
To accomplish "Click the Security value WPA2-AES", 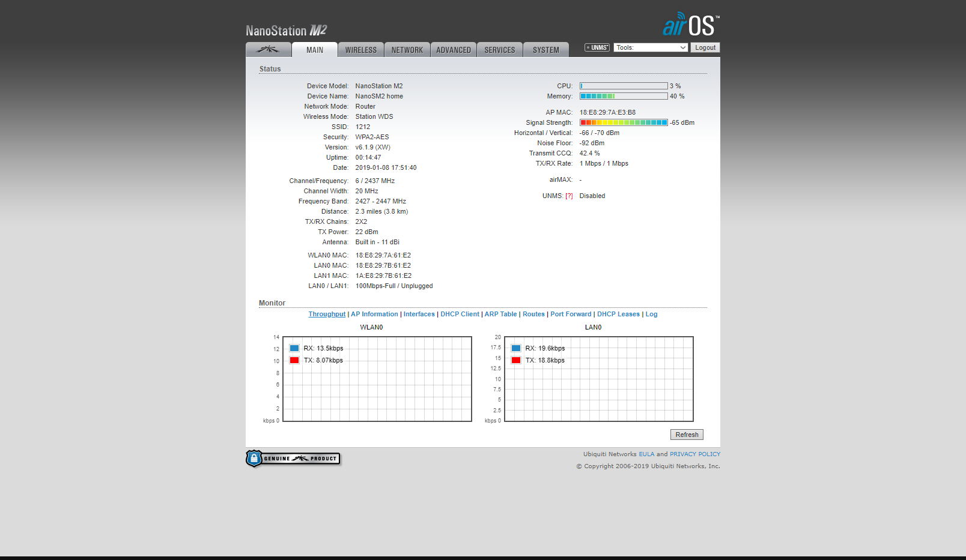I will [x=372, y=137].
